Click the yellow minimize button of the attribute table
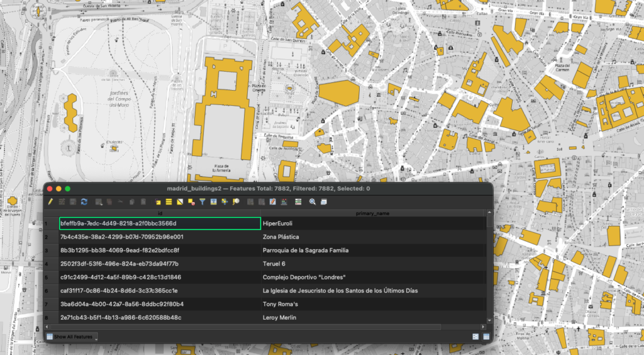This screenshot has width=644, height=355. point(58,189)
